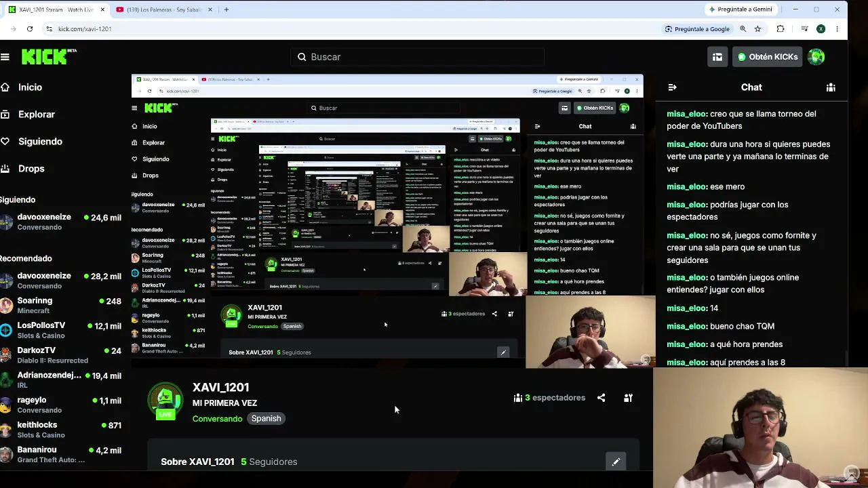Open the zoom magnifier icon in address bar

click(x=743, y=29)
